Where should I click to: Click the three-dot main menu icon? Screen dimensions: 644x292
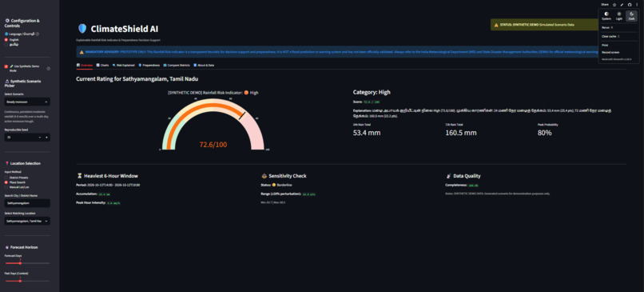[x=637, y=5]
